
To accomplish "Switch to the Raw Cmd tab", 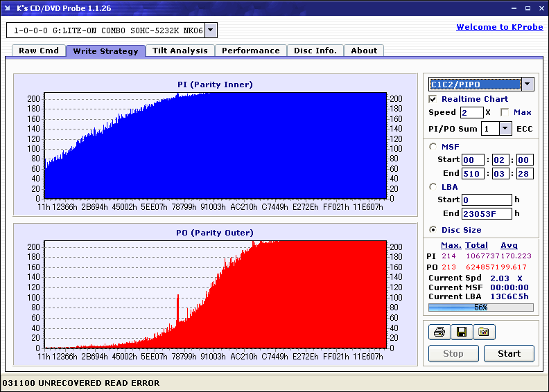I will (x=39, y=51).
